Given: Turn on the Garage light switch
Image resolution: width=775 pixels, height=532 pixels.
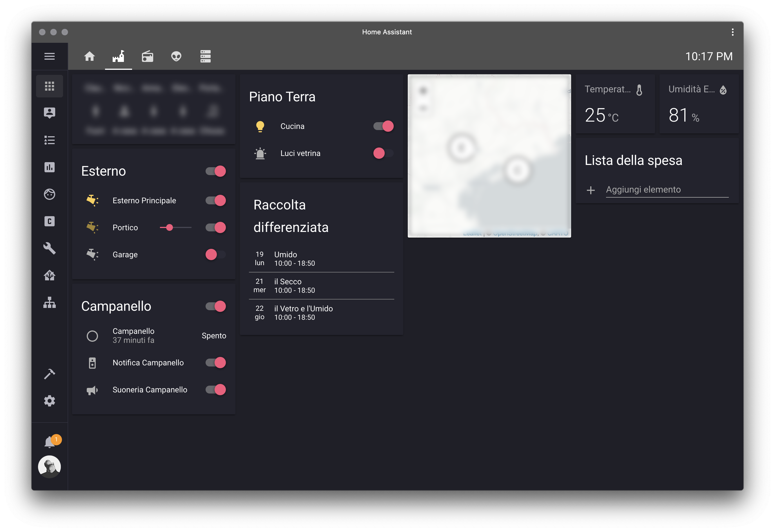Looking at the screenshot, I should click(x=216, y=255).
